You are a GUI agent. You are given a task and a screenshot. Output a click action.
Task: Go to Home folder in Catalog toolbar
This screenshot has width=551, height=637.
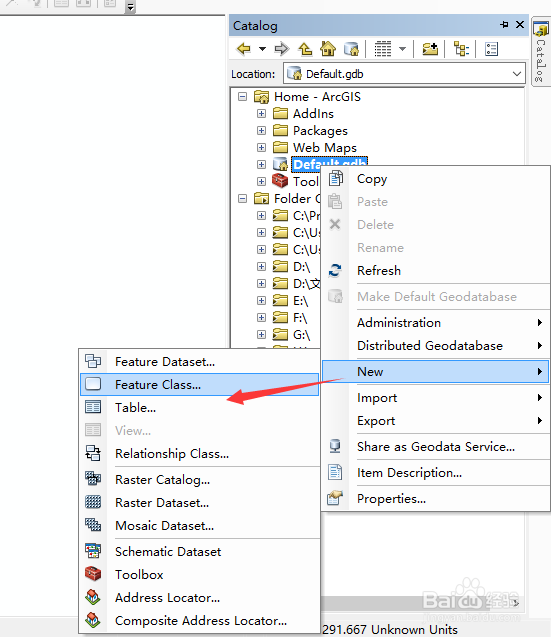point(328,49)
